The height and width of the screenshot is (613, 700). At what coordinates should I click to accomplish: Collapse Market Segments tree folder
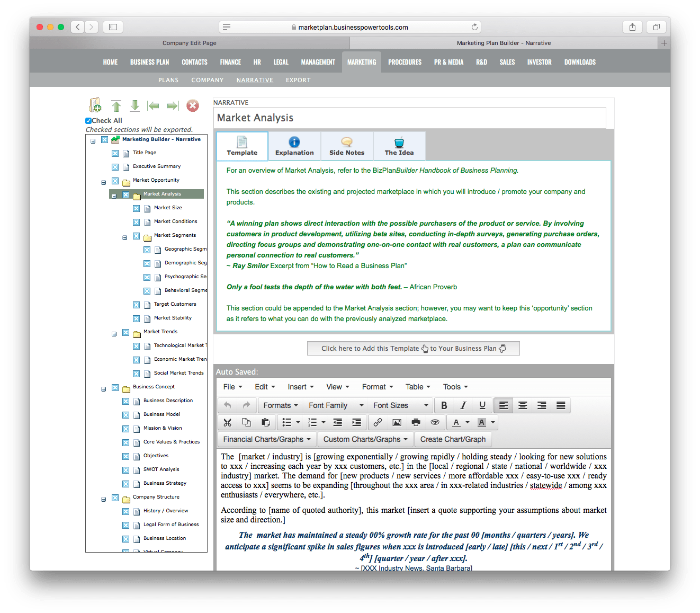click(x=124, y=237)
